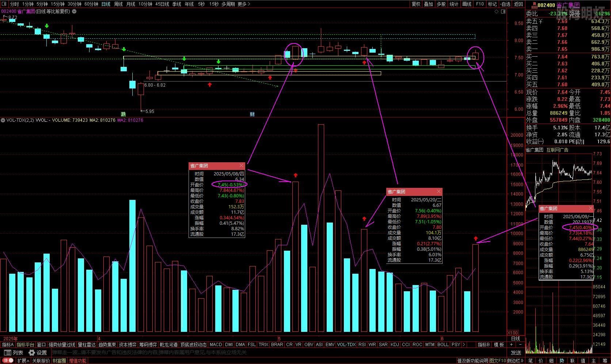Open the 财富圈 tab
Viewport: 611px width, 364px height.
pos(59,361)
